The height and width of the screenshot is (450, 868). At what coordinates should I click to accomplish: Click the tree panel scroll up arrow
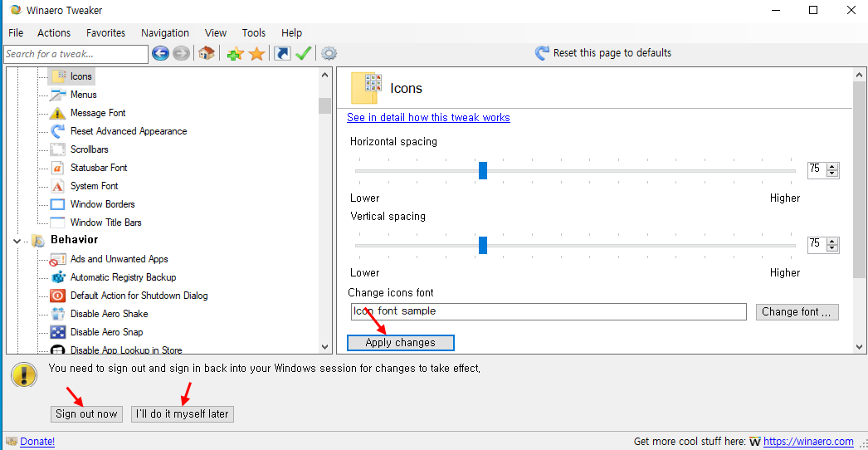click(x=325, y=75)
